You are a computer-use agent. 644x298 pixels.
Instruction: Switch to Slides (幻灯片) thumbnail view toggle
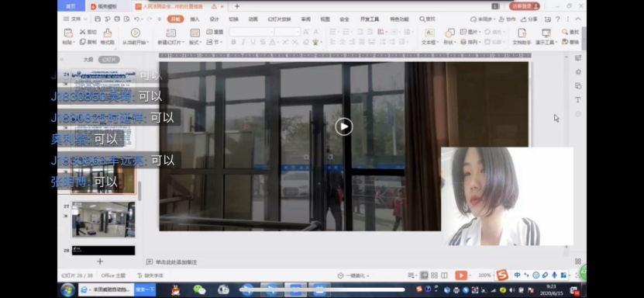click(108, 60)
